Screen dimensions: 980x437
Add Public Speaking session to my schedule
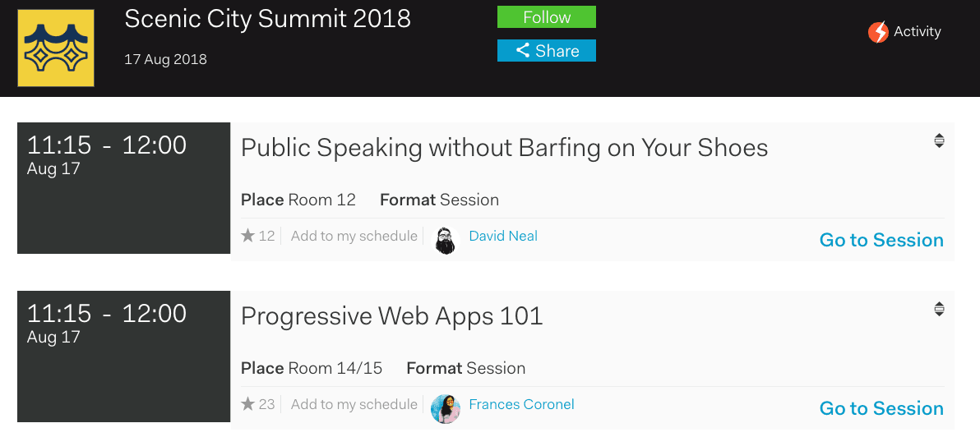click(x=354, y=237)
